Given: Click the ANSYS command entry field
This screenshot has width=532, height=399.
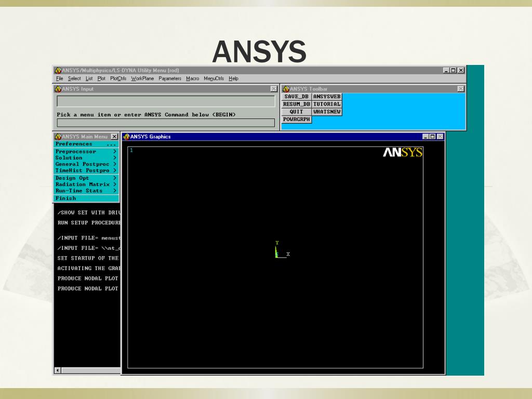Looking at the screenshot, I should click(166, 123).
